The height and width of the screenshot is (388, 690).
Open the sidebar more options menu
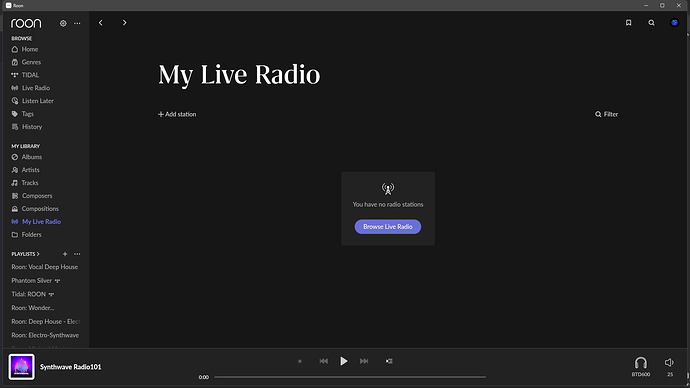pos(77,23)
